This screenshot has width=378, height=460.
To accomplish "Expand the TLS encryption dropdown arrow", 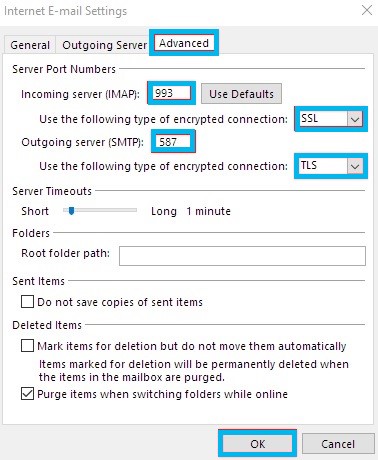I will coord(355,166).
